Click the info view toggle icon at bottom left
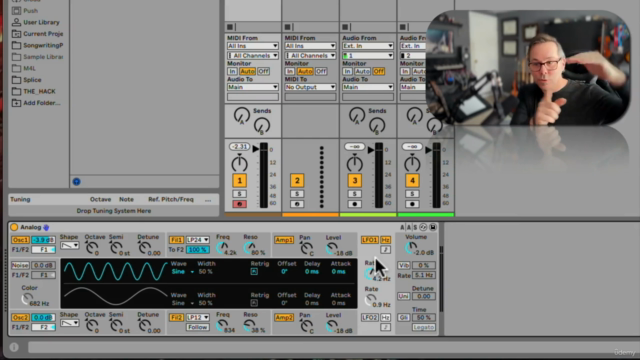 tap(14, 347)
